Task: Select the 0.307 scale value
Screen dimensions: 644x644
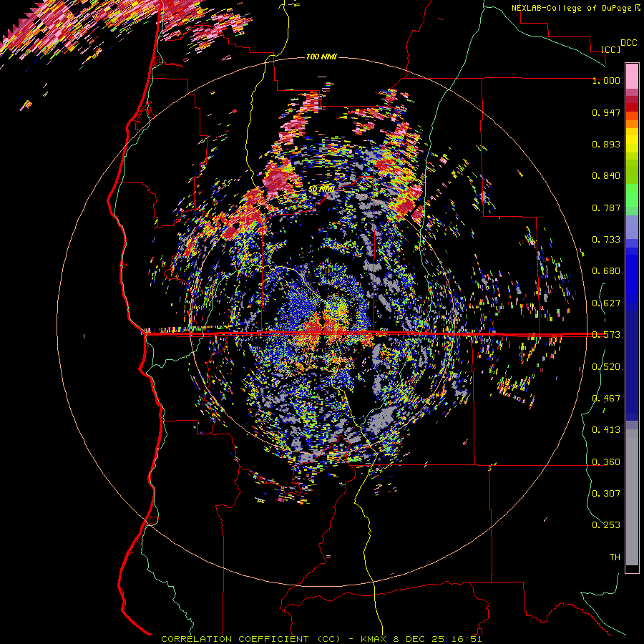Action: click(x=606, y=493)
